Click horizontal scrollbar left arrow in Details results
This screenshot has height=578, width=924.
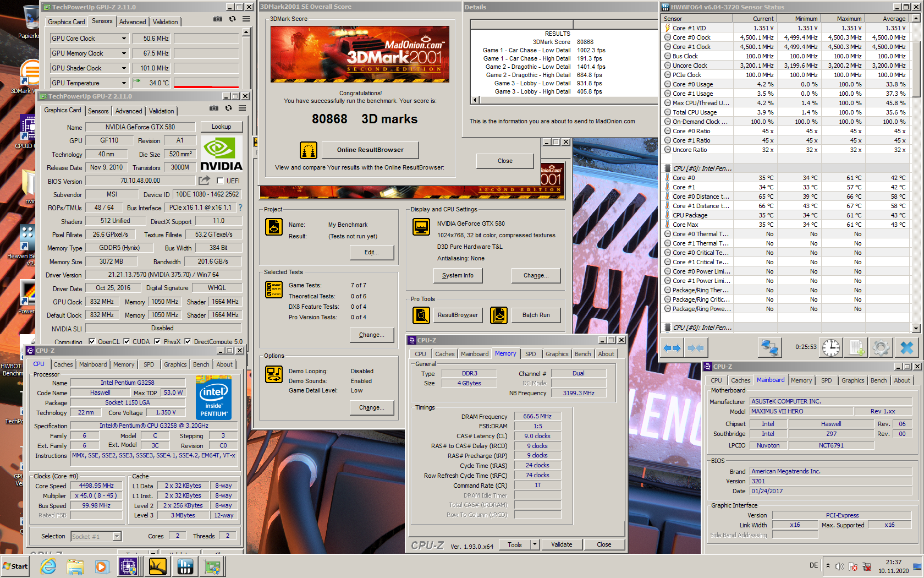(476, 100)
